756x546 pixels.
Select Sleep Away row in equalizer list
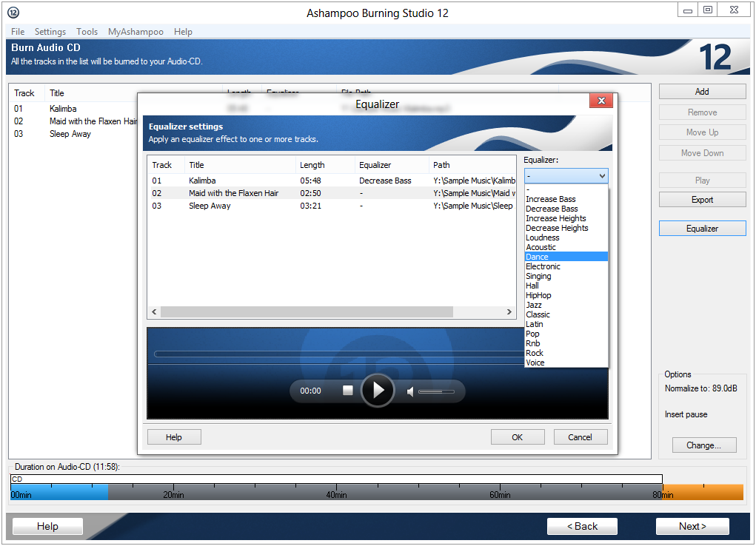pyautogui.click(x=332, y=206)
